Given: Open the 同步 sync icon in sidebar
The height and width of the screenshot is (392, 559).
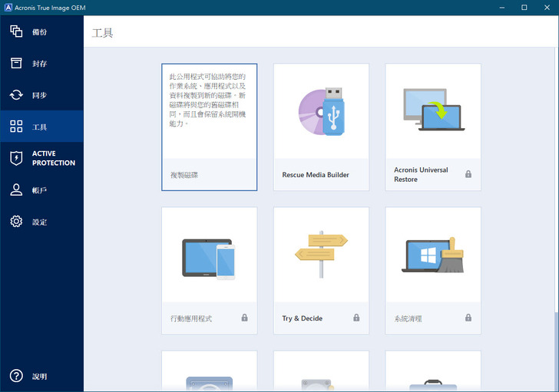Looking at the screenshot, I should [x=16, y=95].
